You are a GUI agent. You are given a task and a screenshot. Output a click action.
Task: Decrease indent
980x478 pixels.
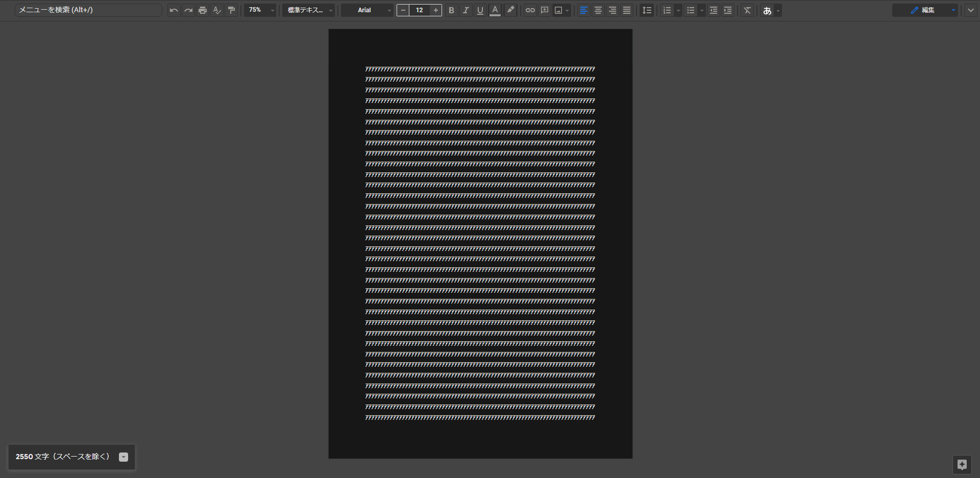(714, 10)
